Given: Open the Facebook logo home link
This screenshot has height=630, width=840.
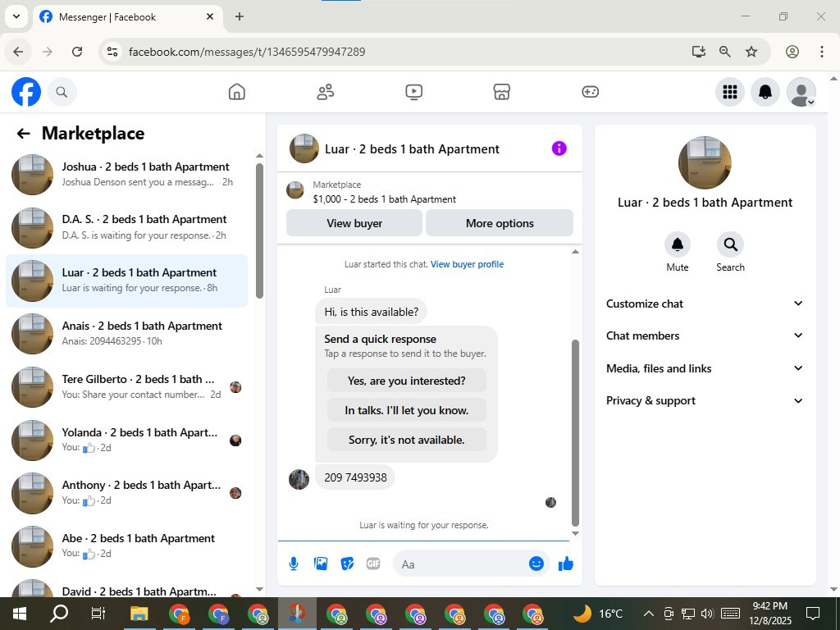Looking at the screenshot, I should [26, 92].
